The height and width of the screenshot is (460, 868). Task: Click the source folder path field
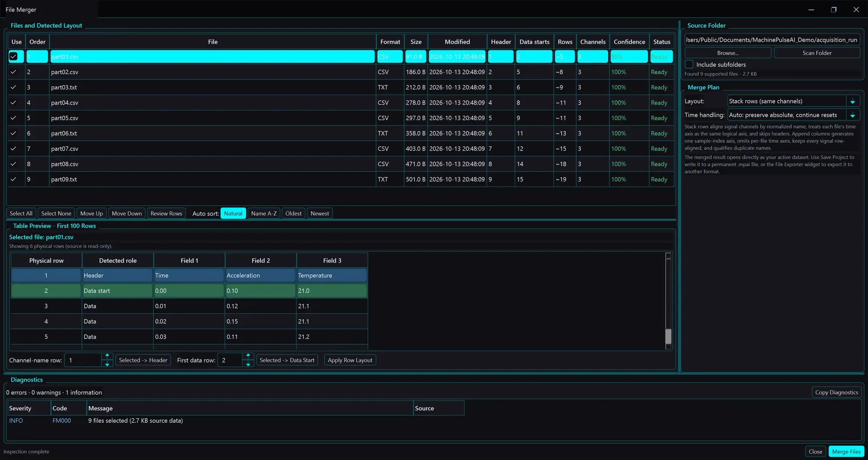pos(772,40)
